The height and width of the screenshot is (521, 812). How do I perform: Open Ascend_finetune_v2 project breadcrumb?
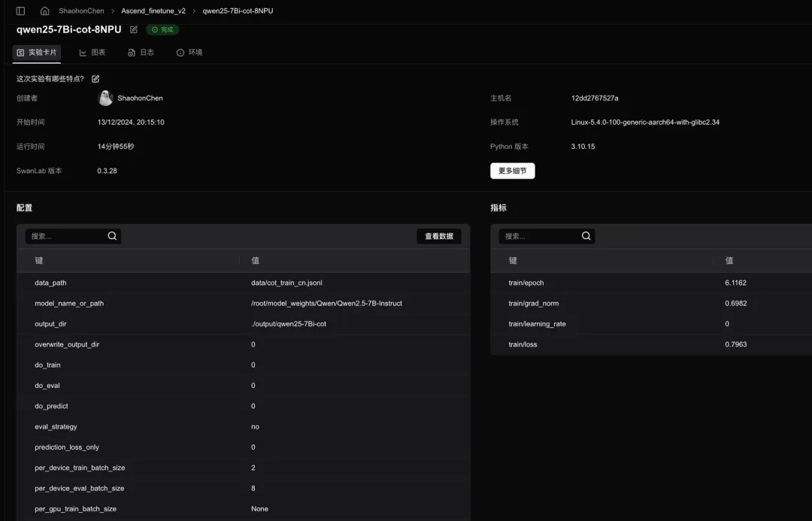[x=153, y=11]
